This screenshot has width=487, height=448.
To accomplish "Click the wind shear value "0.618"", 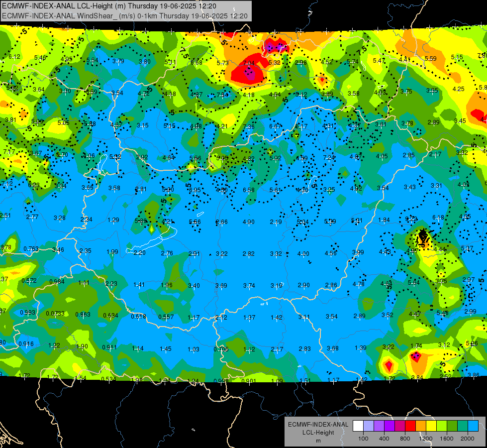I will click(x=138, y=317).
